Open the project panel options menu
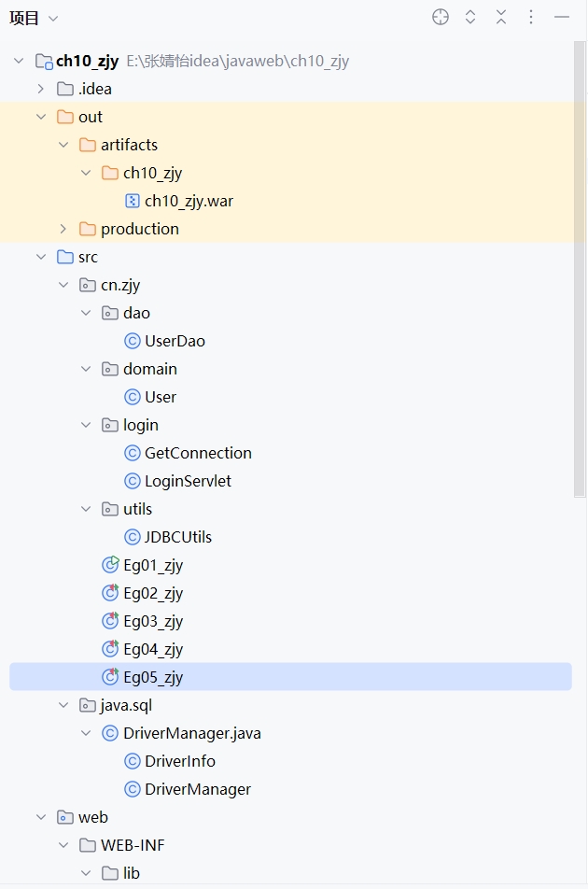This screenshot has height=889, width=588. [x=531, y=17]
